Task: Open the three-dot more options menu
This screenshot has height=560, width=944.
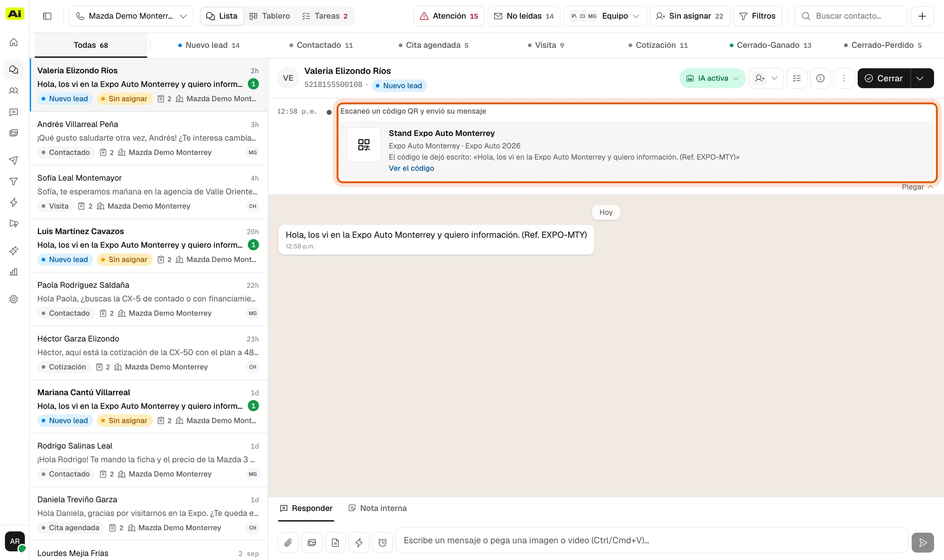Action: click(844, 78)
